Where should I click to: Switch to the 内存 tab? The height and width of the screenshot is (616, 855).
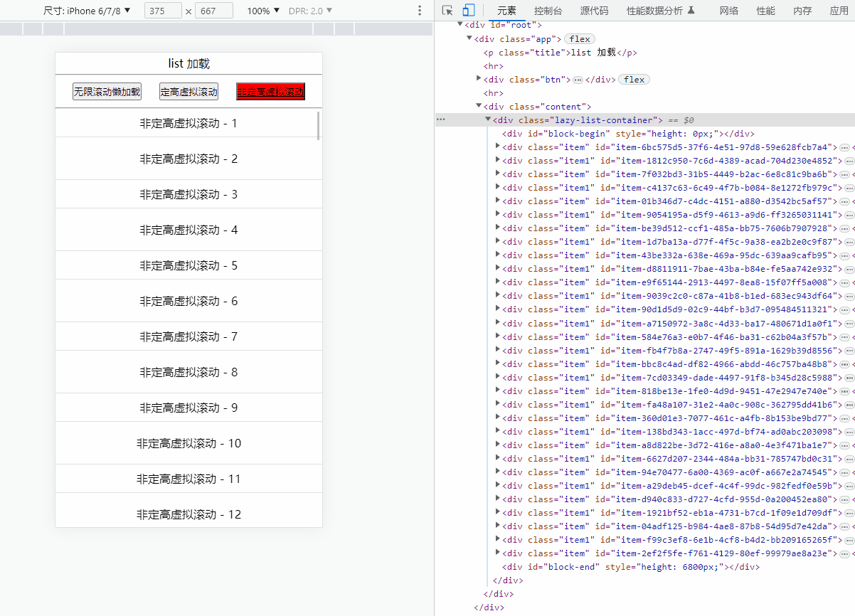pyautogui.click(x=802, y=11)
